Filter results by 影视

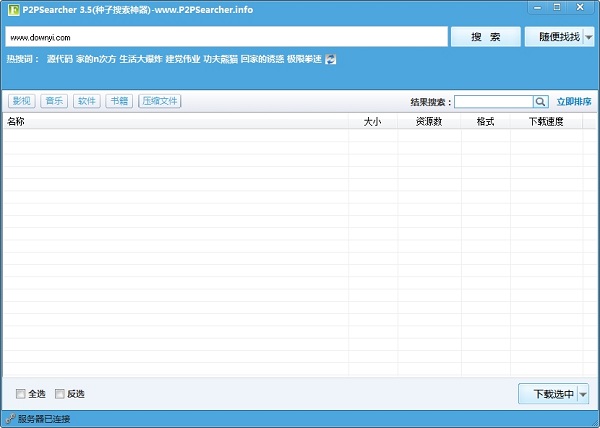[x=22, y=101]
